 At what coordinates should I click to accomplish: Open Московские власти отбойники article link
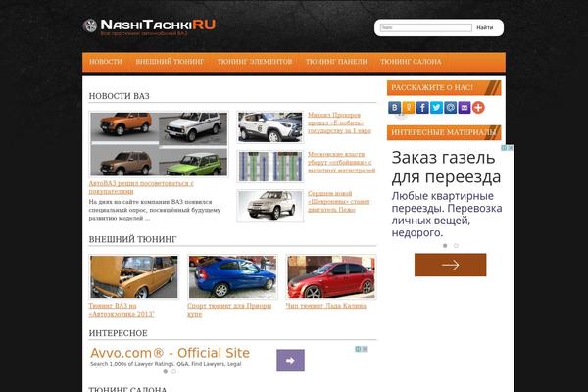click(x=342, y=162)
